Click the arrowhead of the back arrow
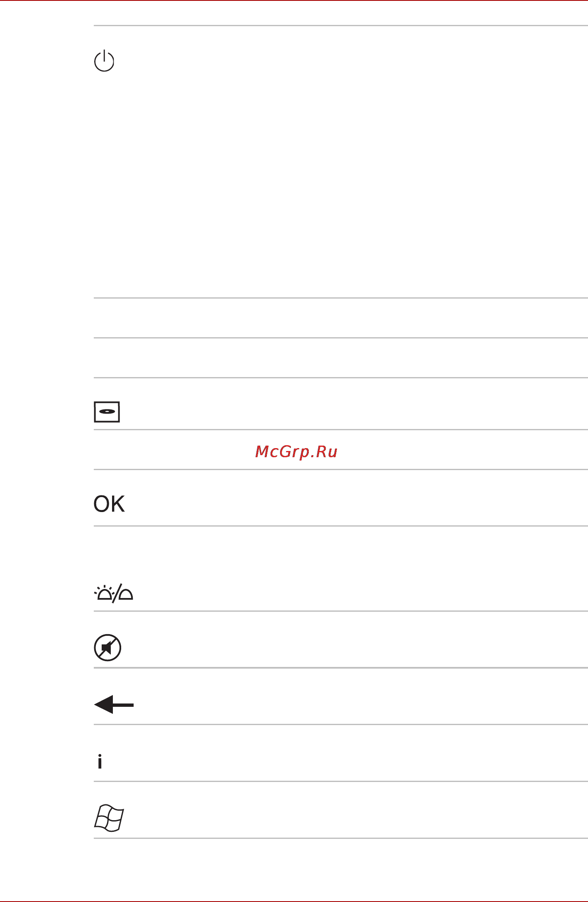The height and width of the screenshot is (902, 588). click(x=104, y=705)
